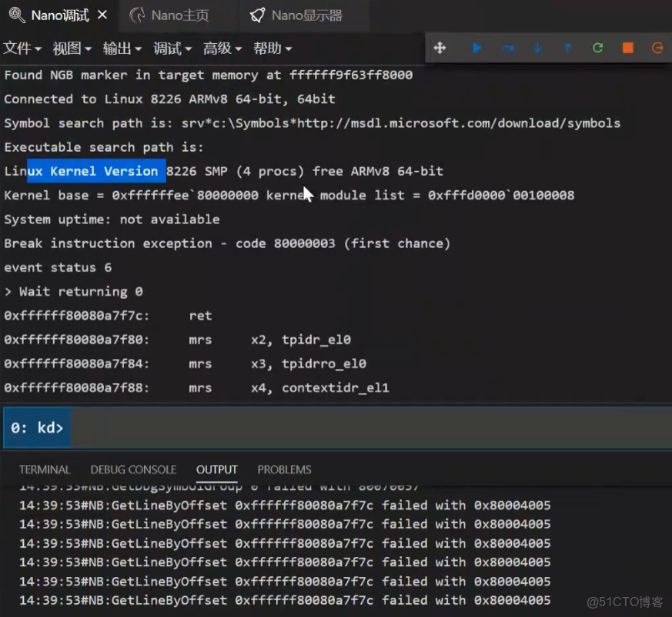The width and height of the screenshot is (672, 617).
Task: Click the 'Connected to Linux 8226 ARMv8' line
Action: click(169, 99)
